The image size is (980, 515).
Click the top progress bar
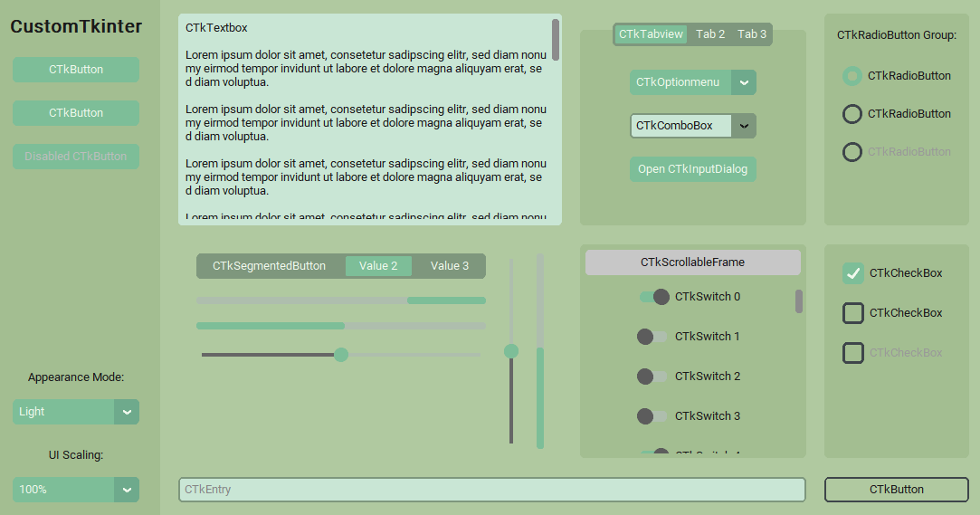pos(340,300)
